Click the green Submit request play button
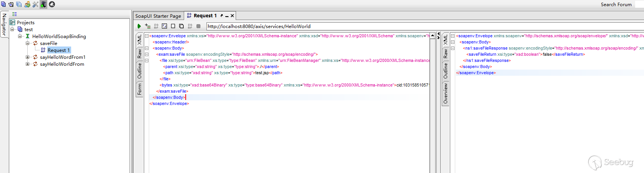This screenshot has height=173, width=644. [x=139, y=26]
